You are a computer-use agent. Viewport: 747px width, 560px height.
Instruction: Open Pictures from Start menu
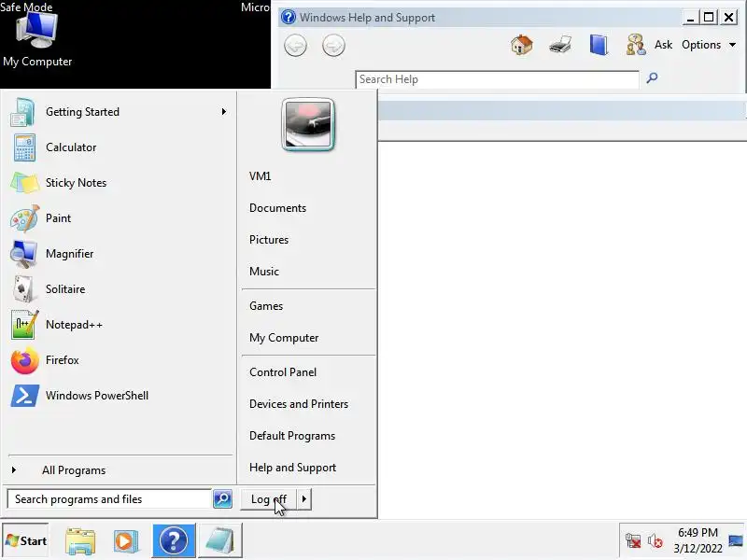click(x=269, y=240)
